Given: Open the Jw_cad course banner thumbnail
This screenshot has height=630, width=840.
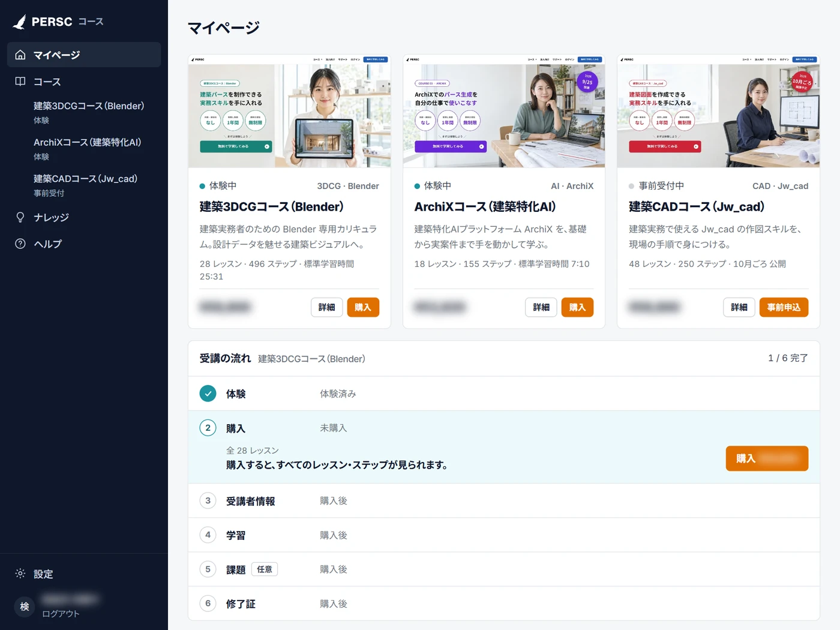Looking at the screenshot, I should coord(718,111).
